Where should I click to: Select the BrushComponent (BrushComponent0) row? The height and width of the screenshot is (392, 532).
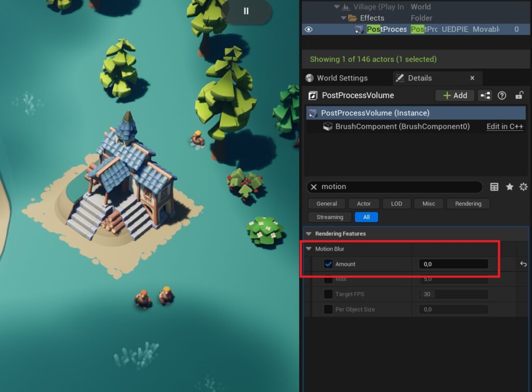click(x=416, y=127)
